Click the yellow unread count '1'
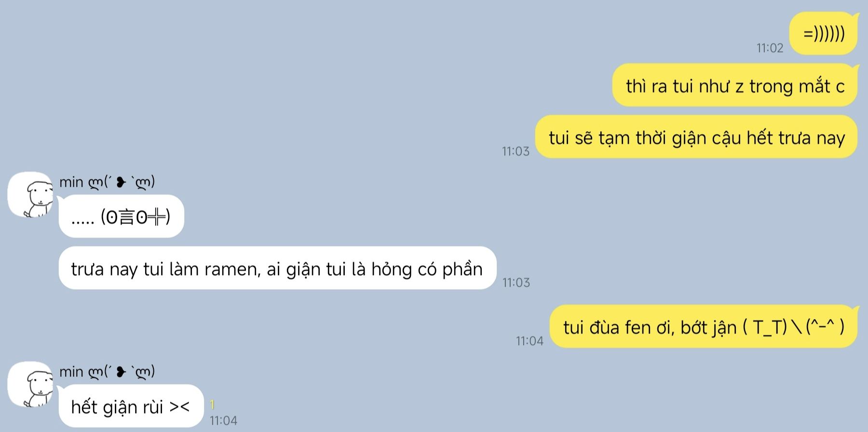Image resolution: width=868 pixels, height=432 pixels. [x=212, y=404]
